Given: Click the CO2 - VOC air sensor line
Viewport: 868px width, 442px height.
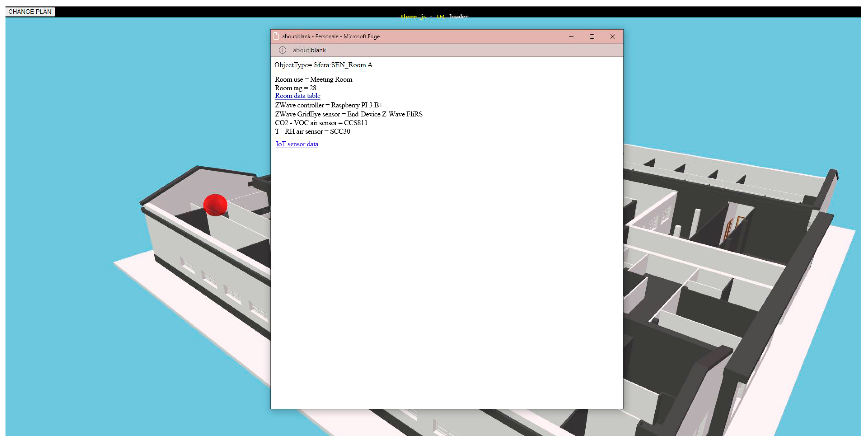Looking at the screenshot, I should (321, 123).
